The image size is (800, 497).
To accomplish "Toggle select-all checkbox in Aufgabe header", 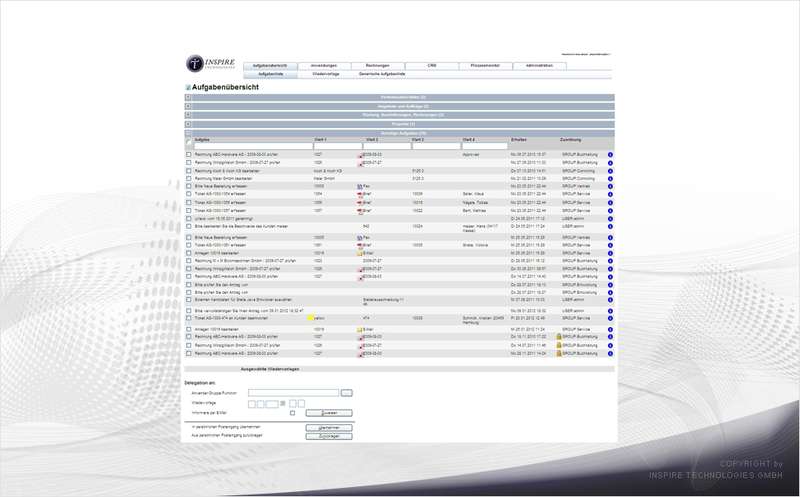I will click(x=188, y=142).
